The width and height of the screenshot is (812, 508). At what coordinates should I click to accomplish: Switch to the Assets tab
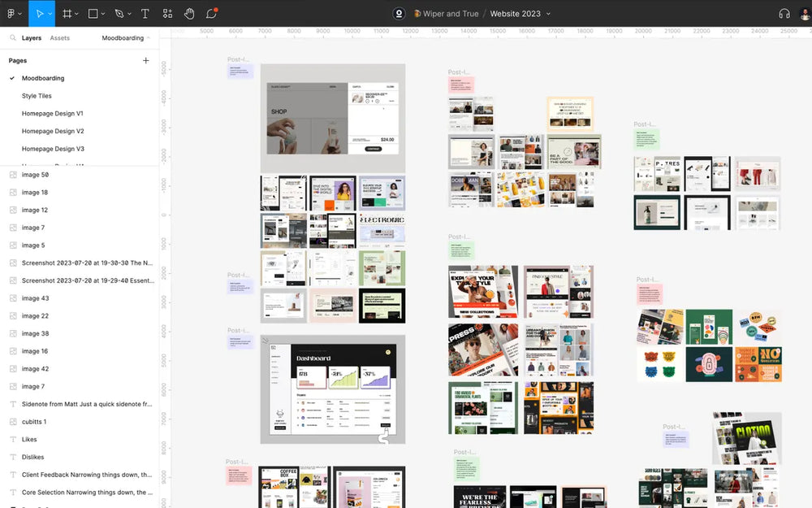tap(59, 38)
